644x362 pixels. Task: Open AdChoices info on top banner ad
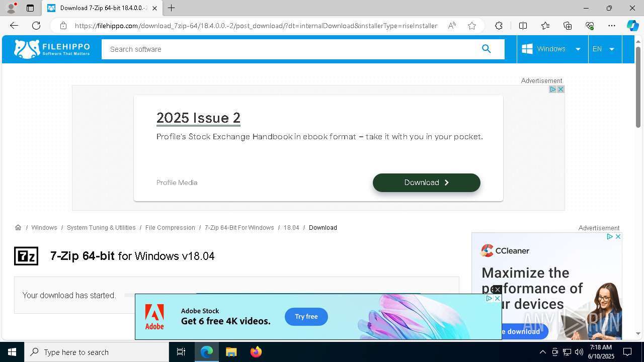tap(552, 89)
